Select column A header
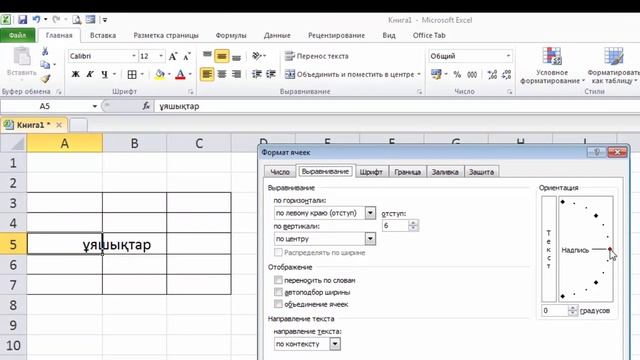This screenshot has width=640, height=360. click(64, 143)
